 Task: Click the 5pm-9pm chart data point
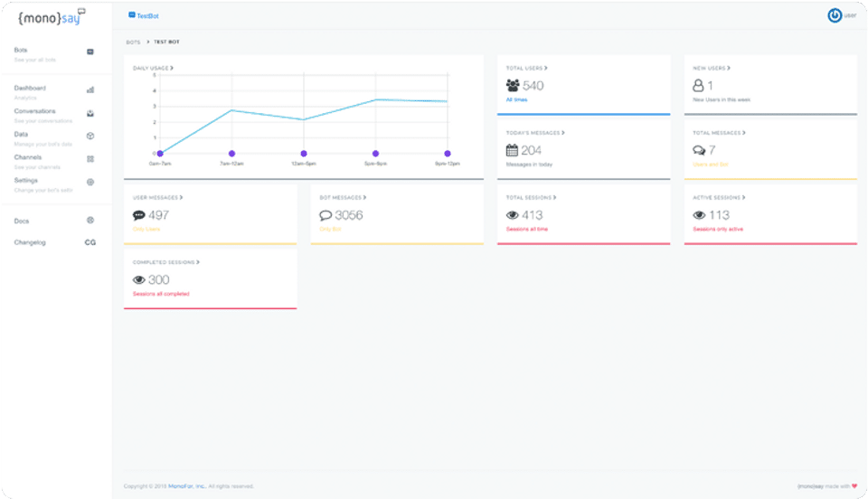pos(375,154)
